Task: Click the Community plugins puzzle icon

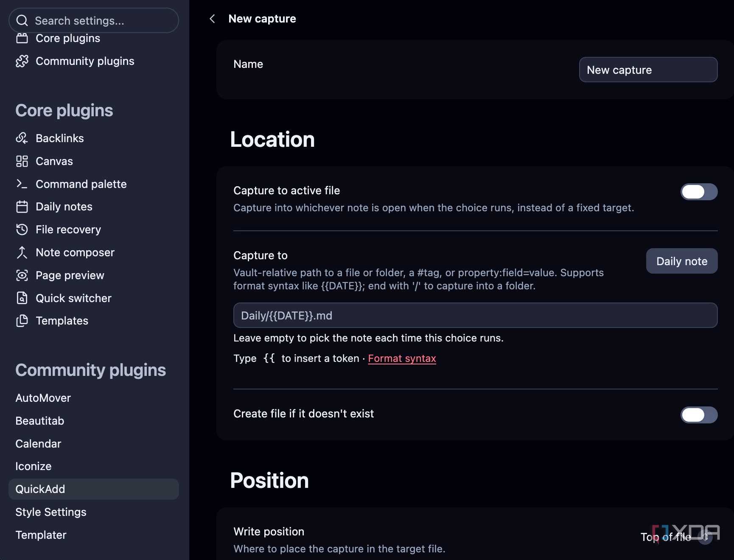Action: (x=22, y=61)
